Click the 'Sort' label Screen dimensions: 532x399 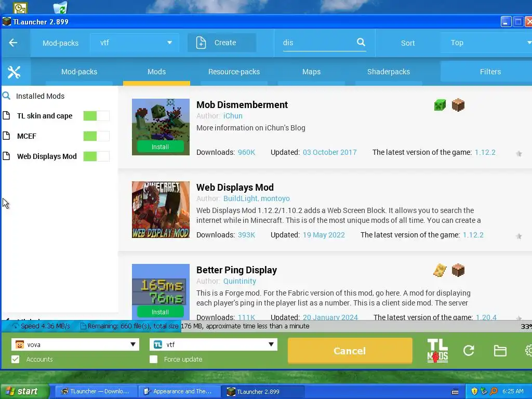(x=407, y=43)
